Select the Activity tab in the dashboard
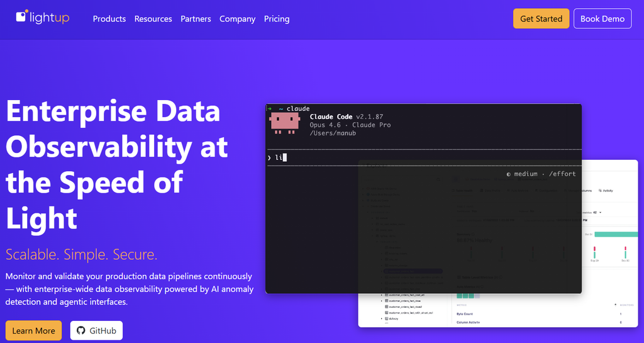The height and width of the screenshot is (343, 644). pyautogui.click(x=606, y=191)
